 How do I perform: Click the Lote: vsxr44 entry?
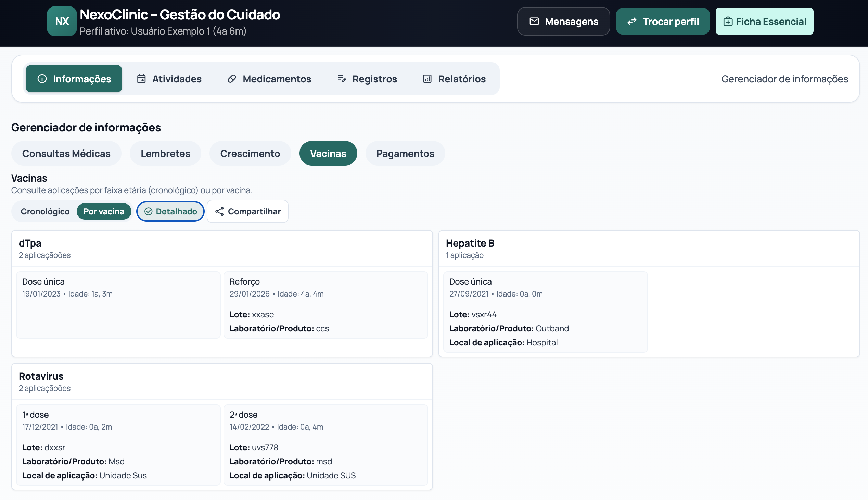click(473, 315)
